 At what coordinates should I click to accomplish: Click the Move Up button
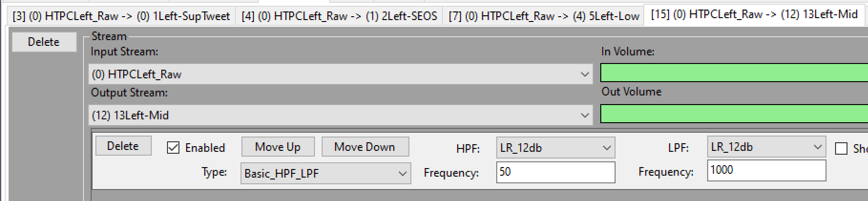click(278, 147)
